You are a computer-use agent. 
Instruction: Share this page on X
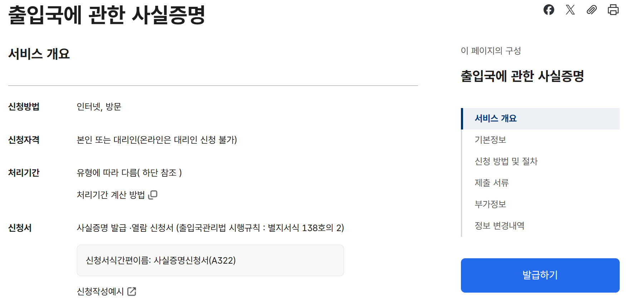pyautogui.click(x=570, y=10)
